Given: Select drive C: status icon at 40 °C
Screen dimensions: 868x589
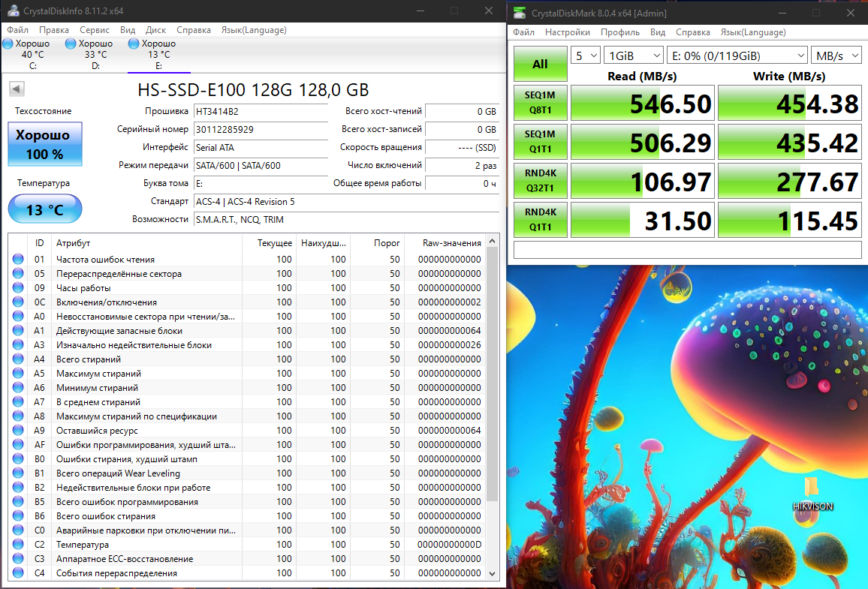Looking at the screenshot, I should pyautogui.click(x=8, y=44).
